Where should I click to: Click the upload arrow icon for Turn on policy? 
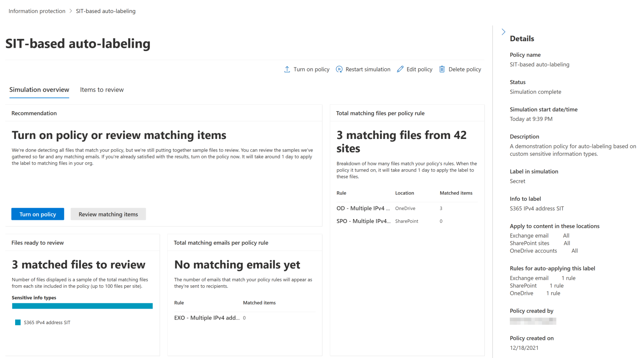[x=287, y=69]
